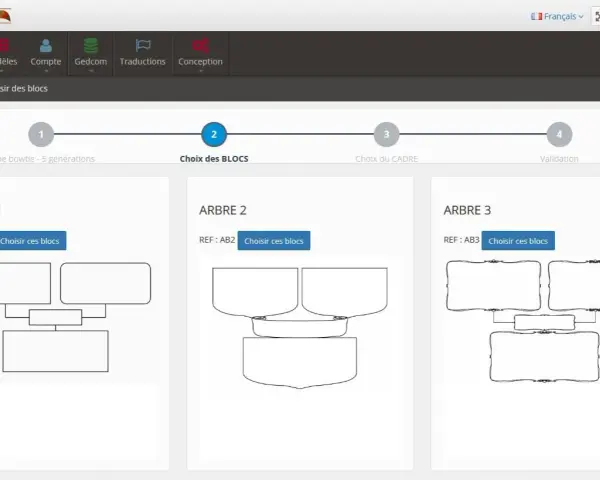The height and width of the screenshot is (480, 600).
Task: Click the breadcrumb text 'des blocs'
Action: (x=29, y=88)
